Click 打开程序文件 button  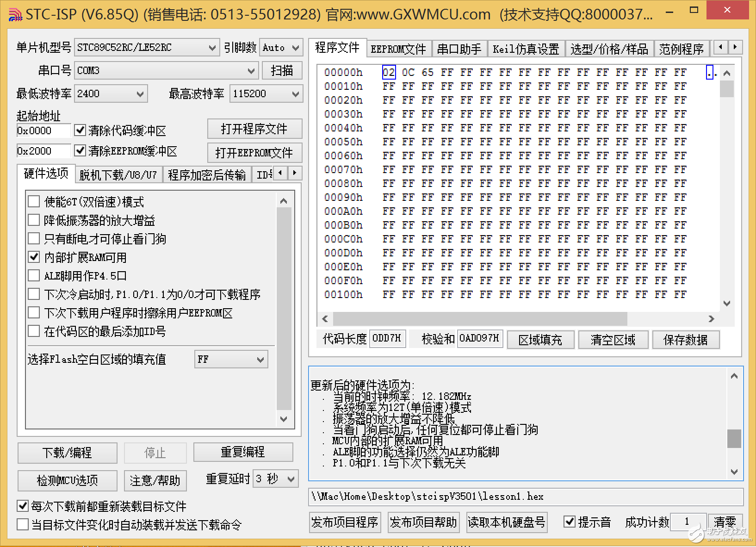point(254,129)
